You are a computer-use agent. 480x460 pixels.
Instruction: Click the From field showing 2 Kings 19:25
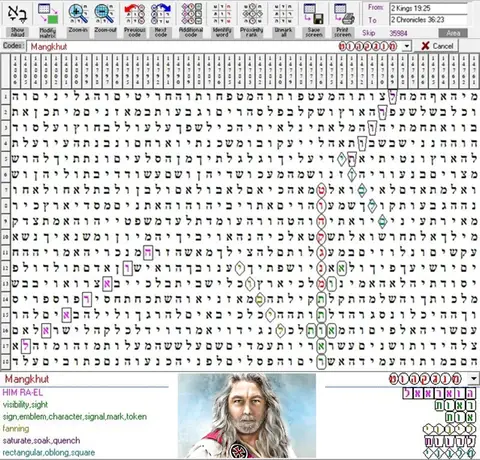pyautogui.click(x=429, y=8)
